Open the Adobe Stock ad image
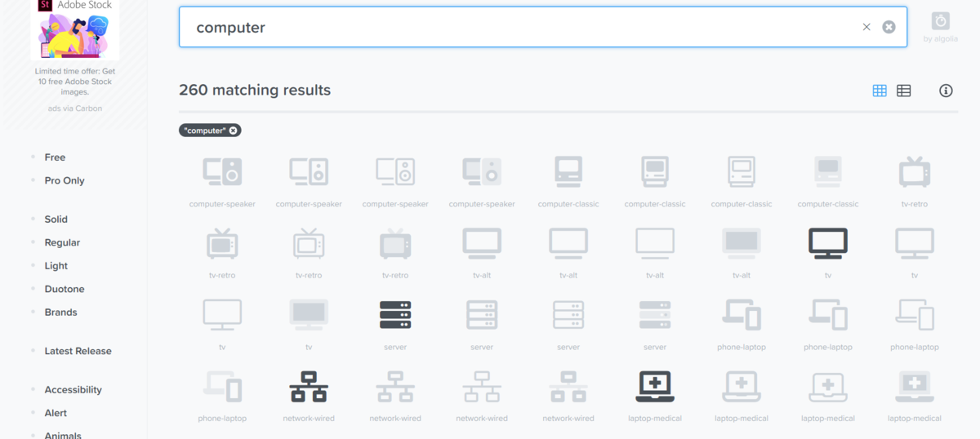 pos(75,29)
